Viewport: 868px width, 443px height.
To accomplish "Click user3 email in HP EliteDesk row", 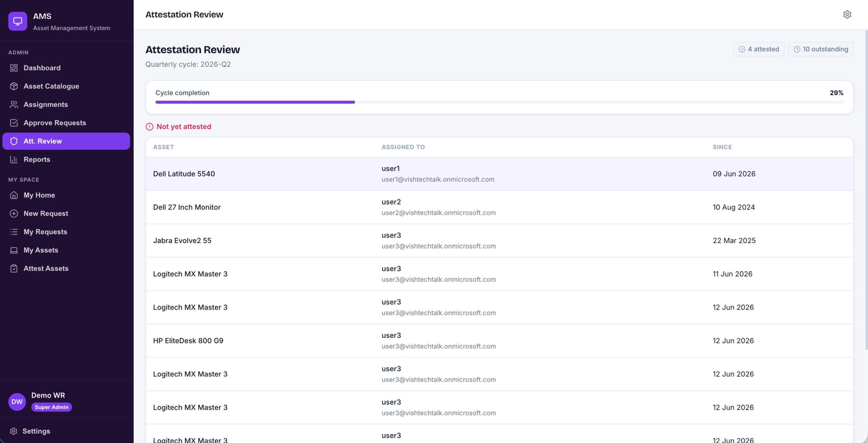I will pyautogui.click(x=438, y=346).
